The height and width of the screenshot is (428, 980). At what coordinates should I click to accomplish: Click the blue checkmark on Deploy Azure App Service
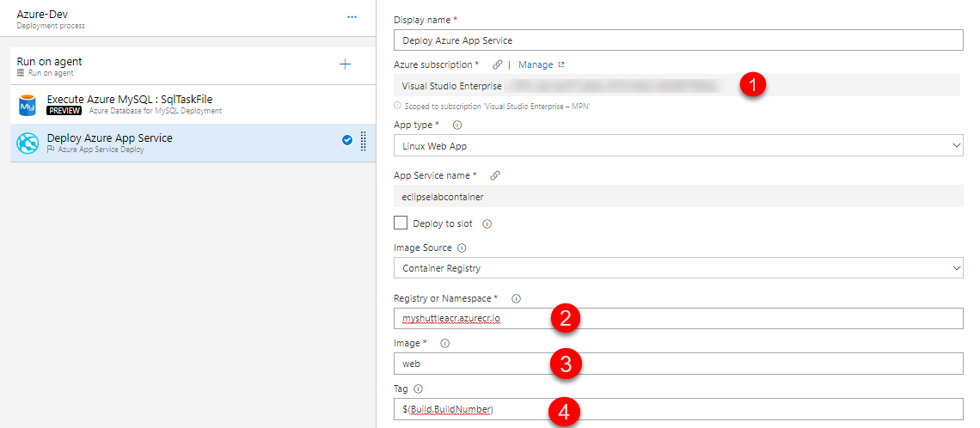click(347, 140)
